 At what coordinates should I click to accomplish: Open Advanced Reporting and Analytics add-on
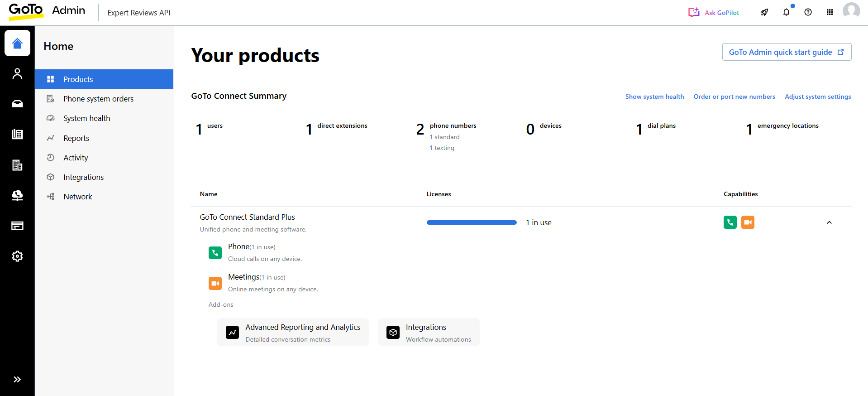coord(293,332)
